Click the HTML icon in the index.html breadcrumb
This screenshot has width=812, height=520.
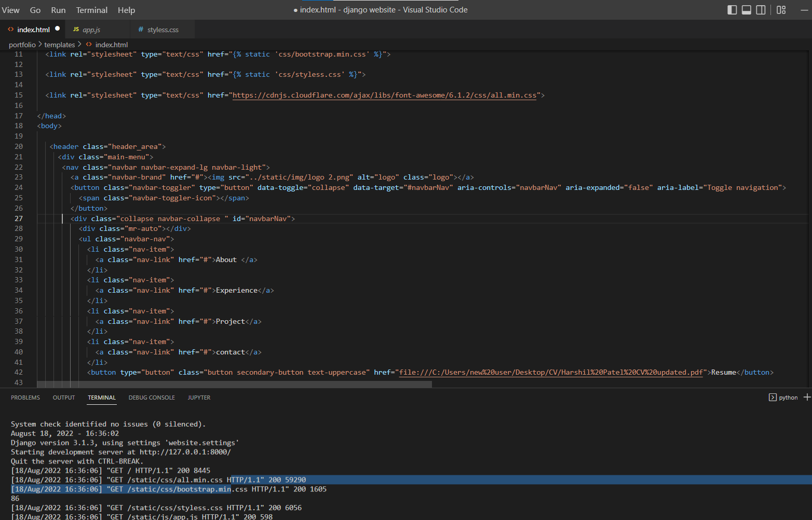tap(89, 45)
